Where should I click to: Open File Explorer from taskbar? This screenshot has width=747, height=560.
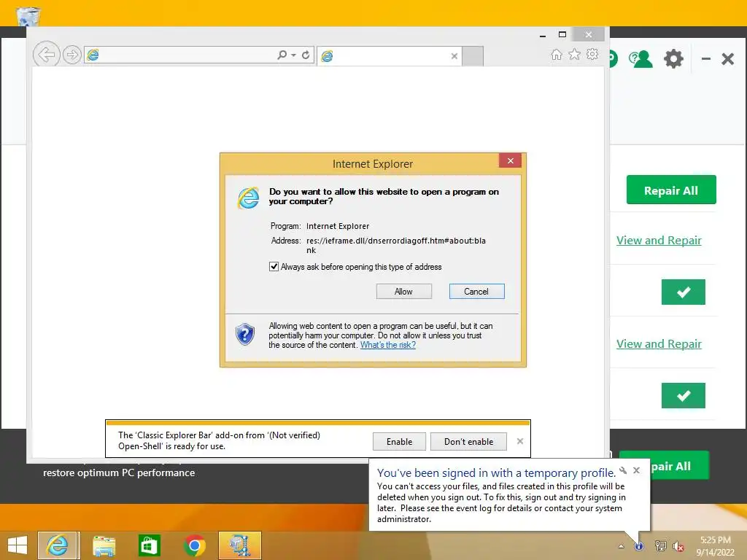(x=104, y=545)
